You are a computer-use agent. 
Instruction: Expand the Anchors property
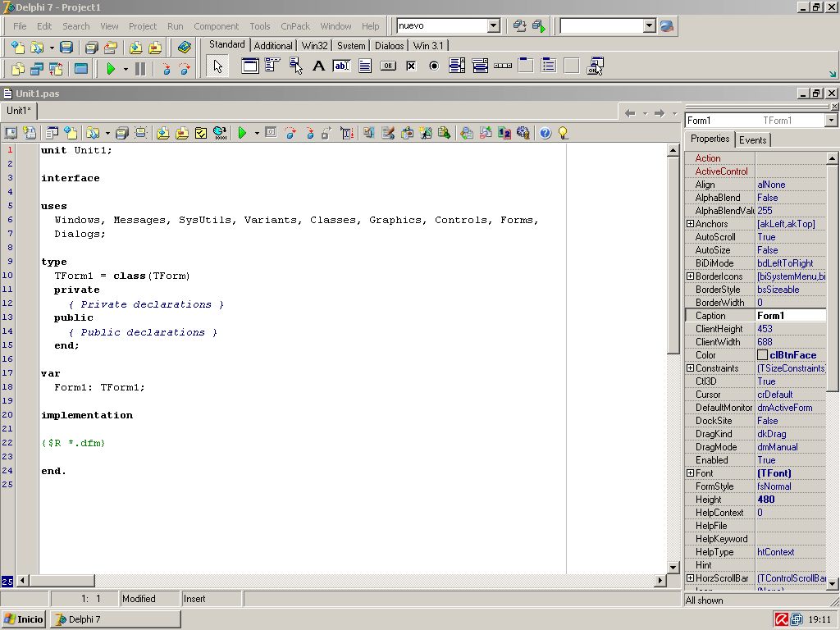(x=690, y=223)
